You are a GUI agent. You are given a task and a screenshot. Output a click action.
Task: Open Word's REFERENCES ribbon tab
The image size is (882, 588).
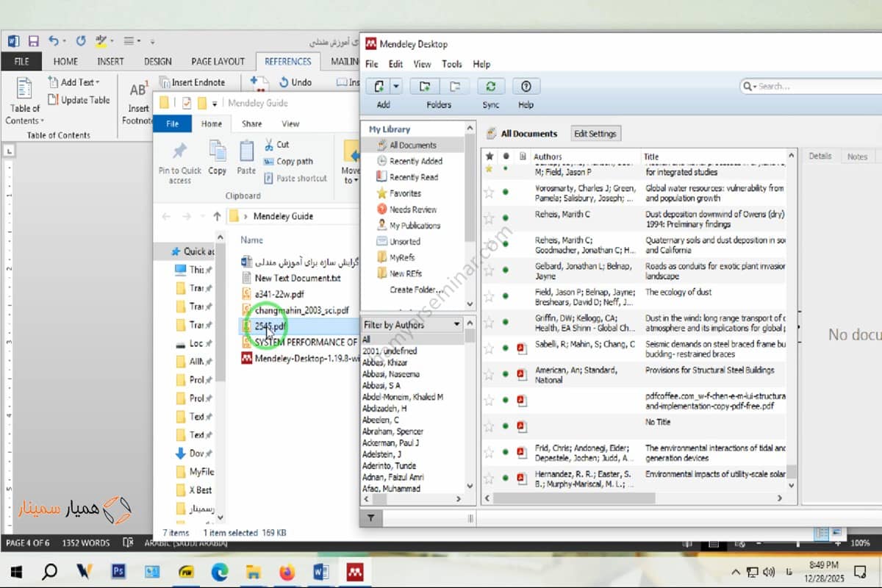[x=288, y=62]
